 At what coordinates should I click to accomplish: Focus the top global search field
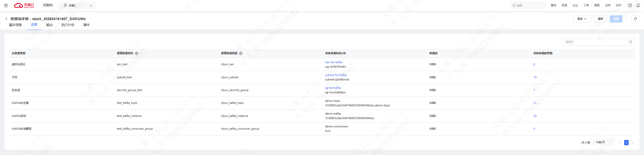coord(528,5)
